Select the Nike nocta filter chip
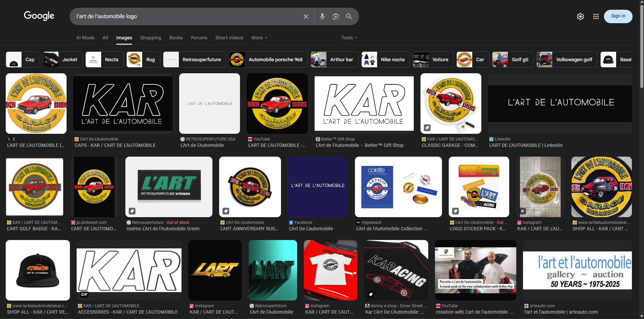 point(386,59)
